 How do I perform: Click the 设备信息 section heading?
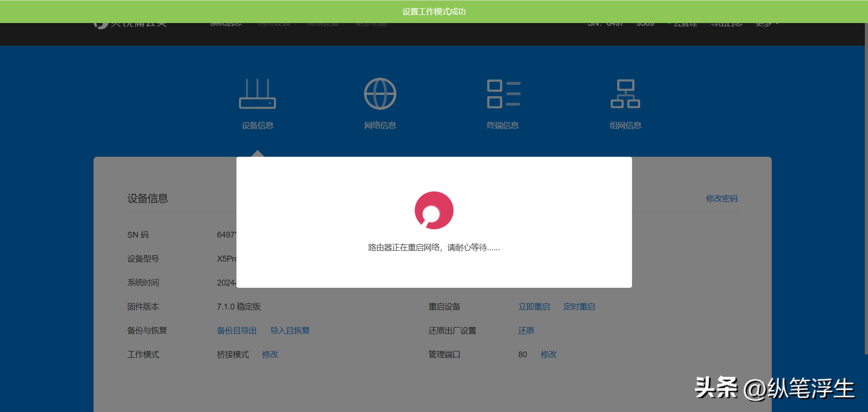[147, 199]
